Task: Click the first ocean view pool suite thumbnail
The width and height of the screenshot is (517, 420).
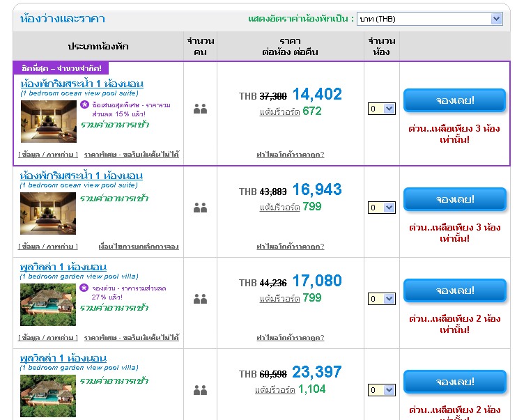Action: (49, 121)
